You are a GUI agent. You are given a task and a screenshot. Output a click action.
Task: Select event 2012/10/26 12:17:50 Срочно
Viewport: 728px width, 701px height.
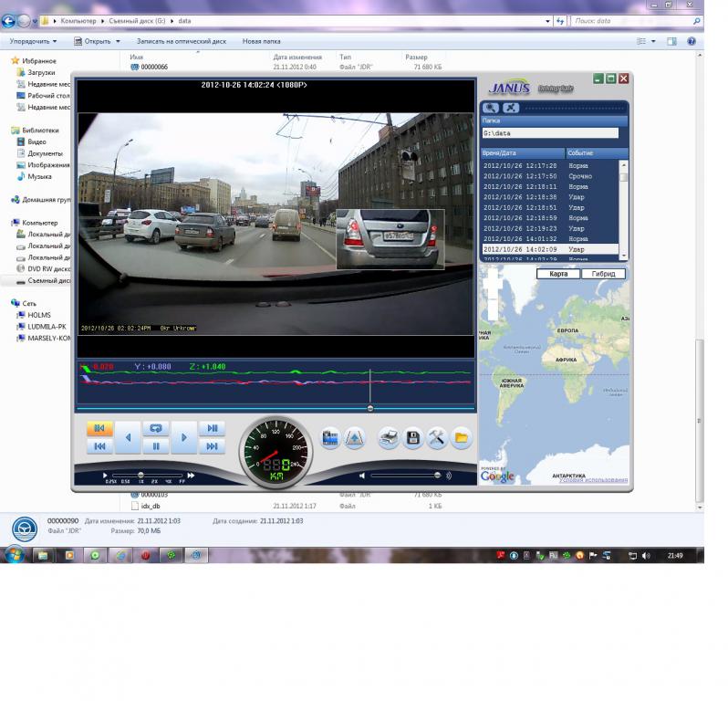click(550, 176)
